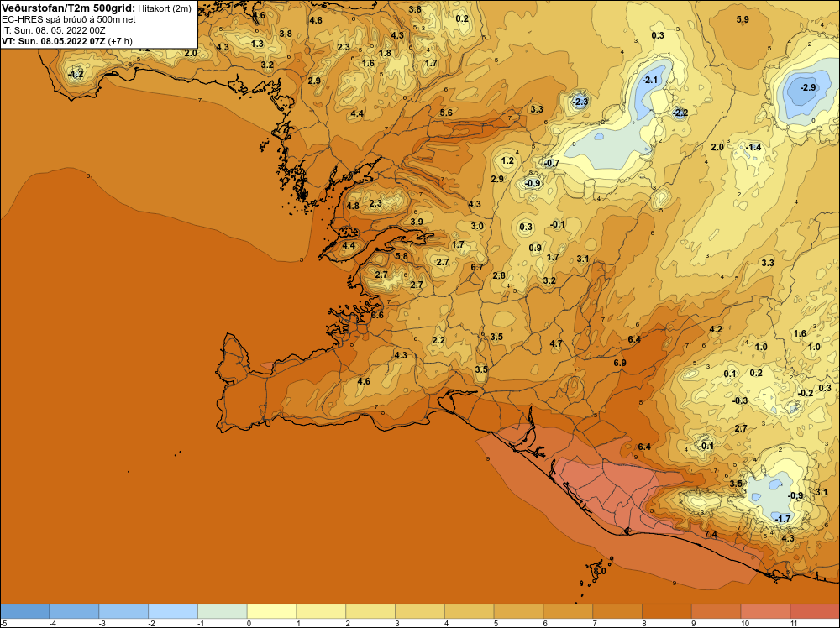Click the temperature value 6.9
Screen dimensions: 840x628
620,363
